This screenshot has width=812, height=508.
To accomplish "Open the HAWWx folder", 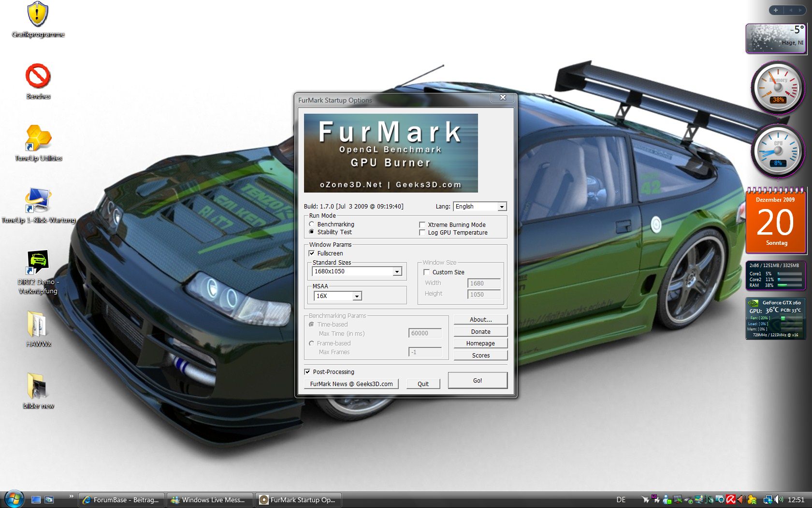I will point(38,329).
